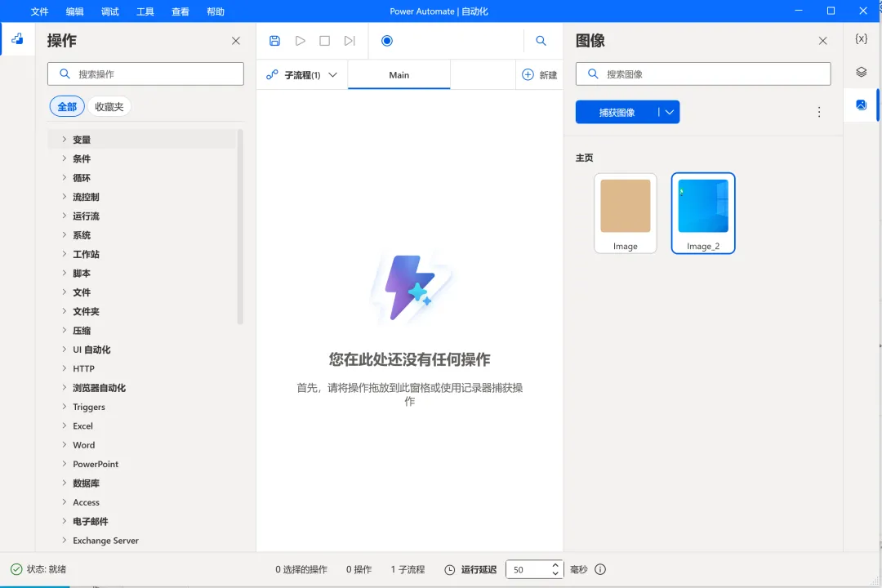
Task: Open the 帮助 menu
Action: pyautogui.click(x=216, y=11)
